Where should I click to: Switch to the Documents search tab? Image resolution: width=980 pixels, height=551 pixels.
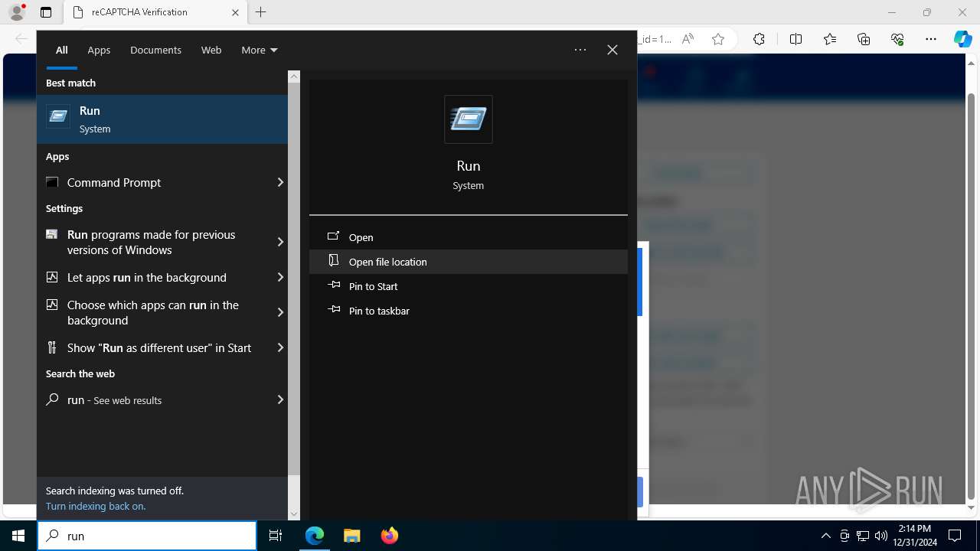(x=155, y=50)
